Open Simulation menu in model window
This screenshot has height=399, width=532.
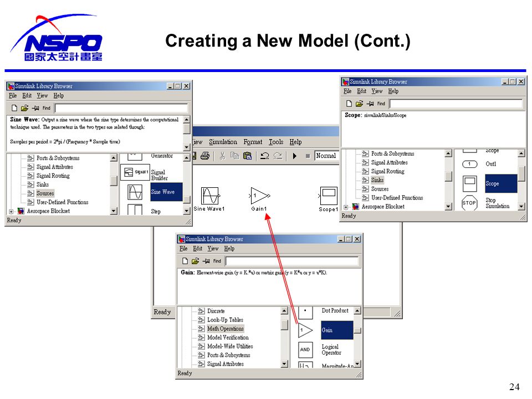(x=223, y=142)
